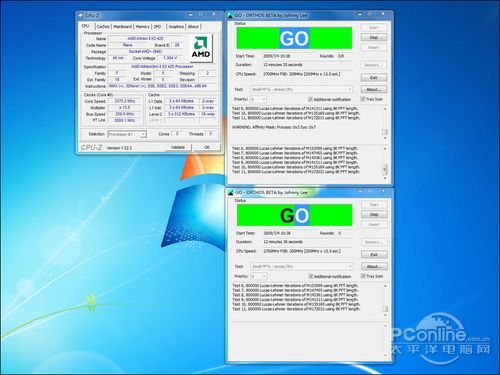Viewport: 500px width, 375px height.
Task: Click the GO status banner in upper ORTHOS
Action: pos(294,38)
